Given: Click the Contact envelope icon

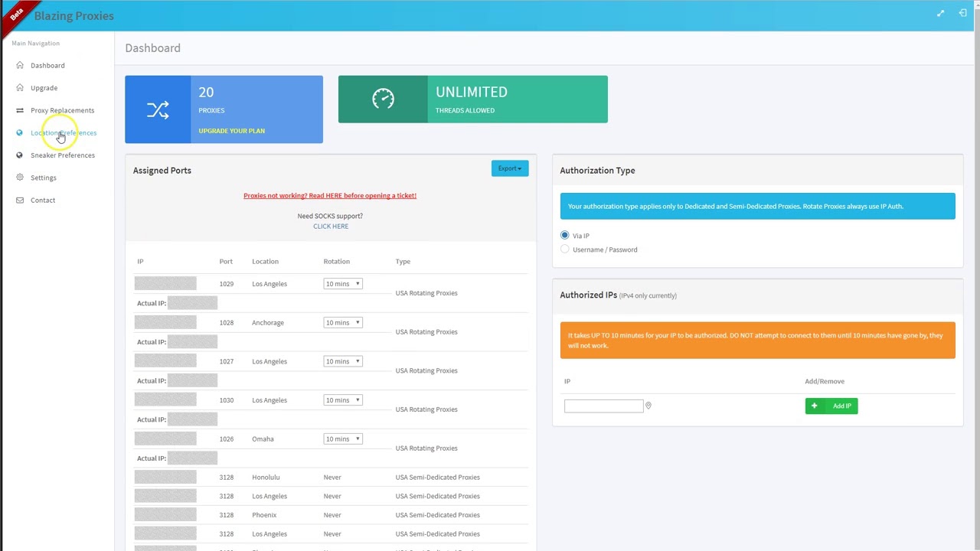Looking at the screenshot, I should point(20,200).
